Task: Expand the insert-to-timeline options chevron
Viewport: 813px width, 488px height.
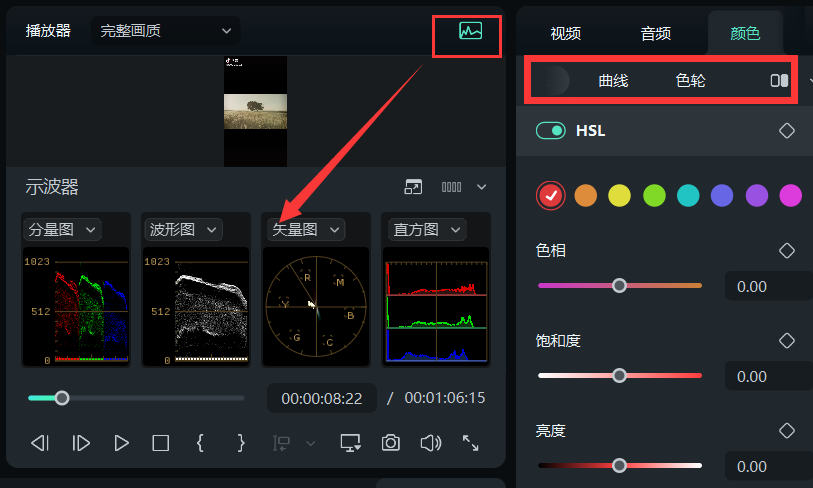Action: coord(311,443)
